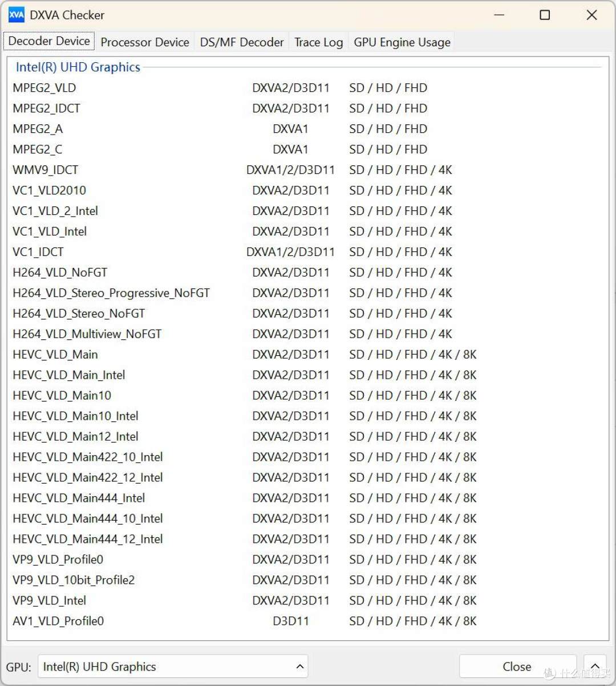Select the HEVC_VLD_Main10 entry
Viewport: 616px width, 686px height.
pos(307,396)
